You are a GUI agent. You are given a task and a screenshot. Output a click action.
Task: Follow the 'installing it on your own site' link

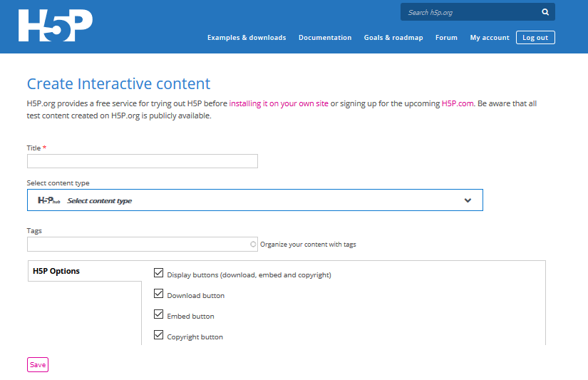pyautogui.click(x=279, y=103)
